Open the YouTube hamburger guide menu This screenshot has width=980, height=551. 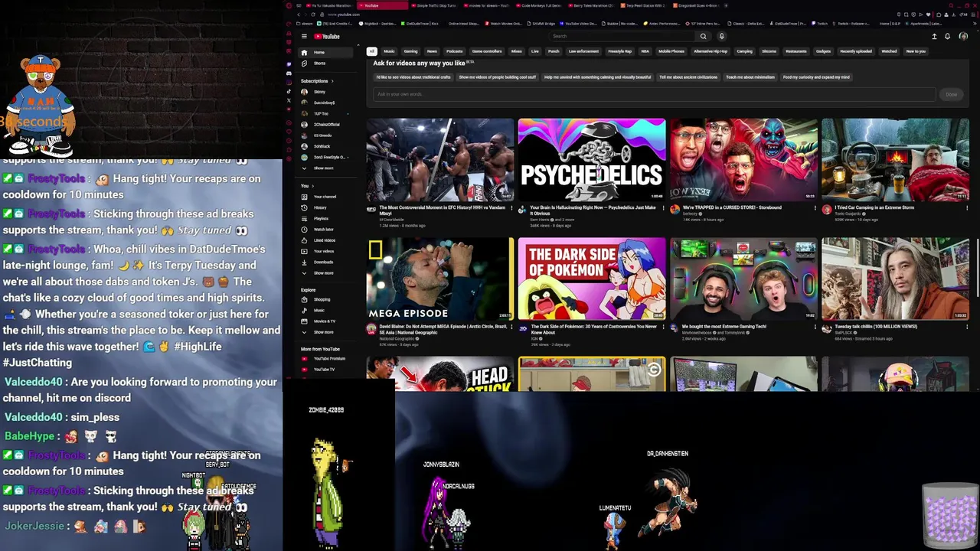click(304, 36)
